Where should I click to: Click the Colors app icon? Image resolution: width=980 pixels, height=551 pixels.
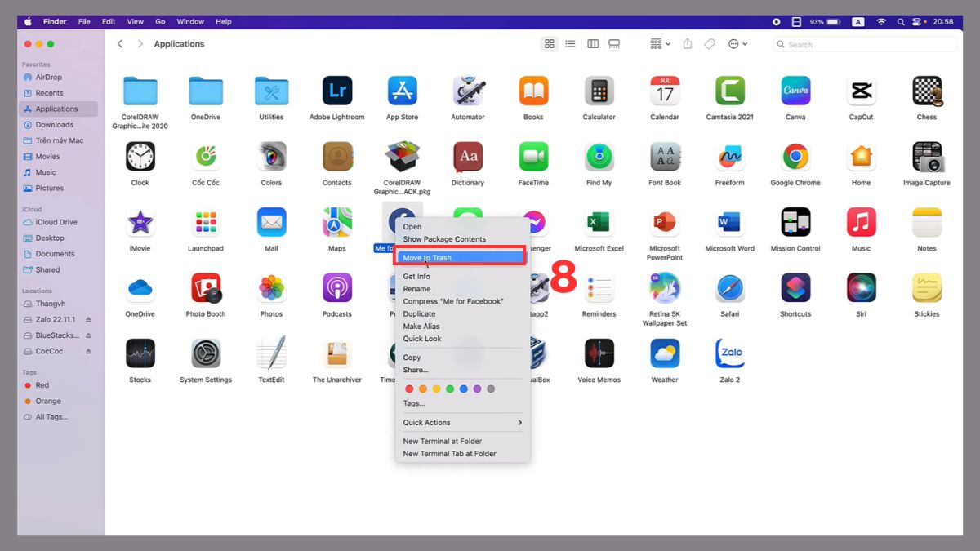(271, 156)
